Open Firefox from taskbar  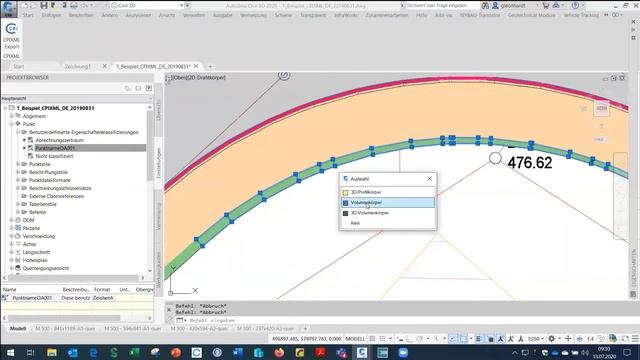tap(279, 353)
